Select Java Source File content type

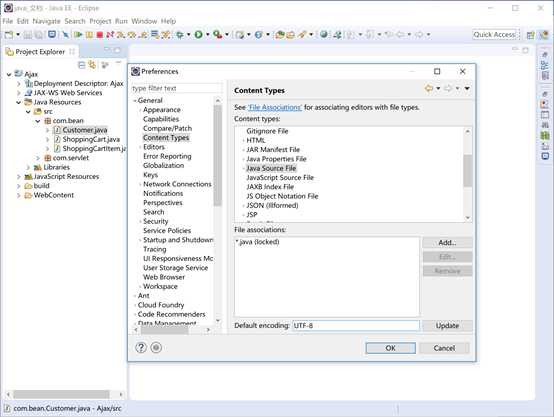point(271,168)
